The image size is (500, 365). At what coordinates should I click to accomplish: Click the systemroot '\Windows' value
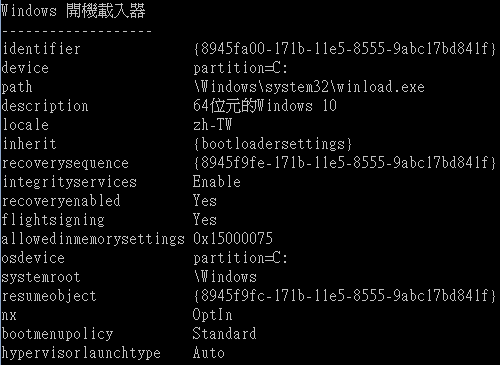[x=225, y=277]
